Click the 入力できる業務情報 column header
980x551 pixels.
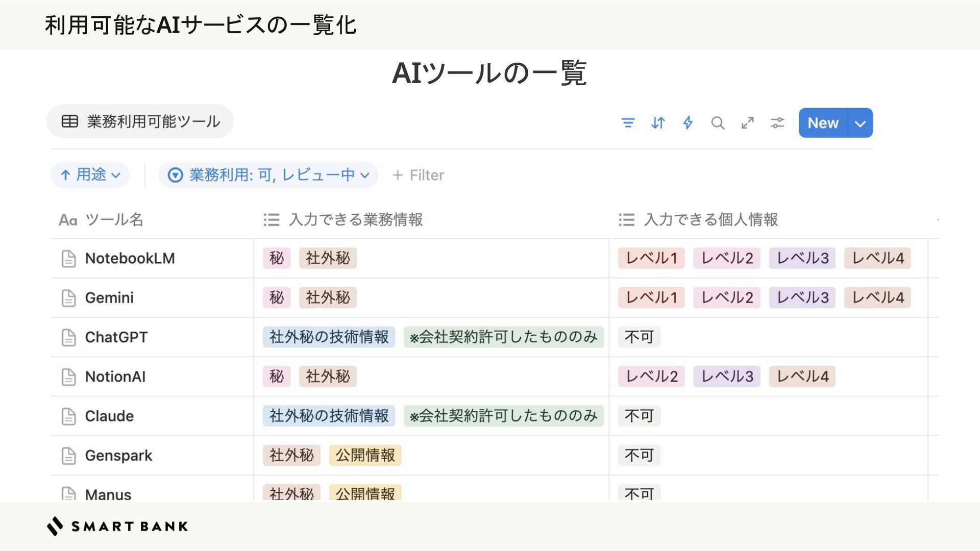(x=343, y=220)
